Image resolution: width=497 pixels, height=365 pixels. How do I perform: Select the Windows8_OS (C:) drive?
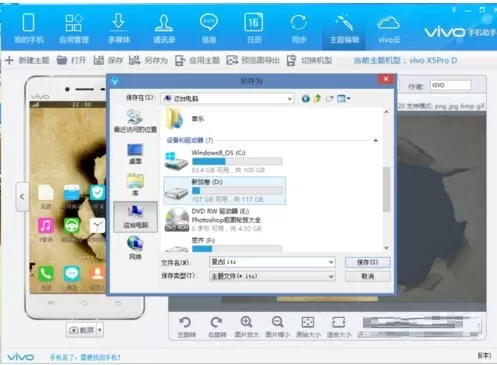click(x=224, y=162)
